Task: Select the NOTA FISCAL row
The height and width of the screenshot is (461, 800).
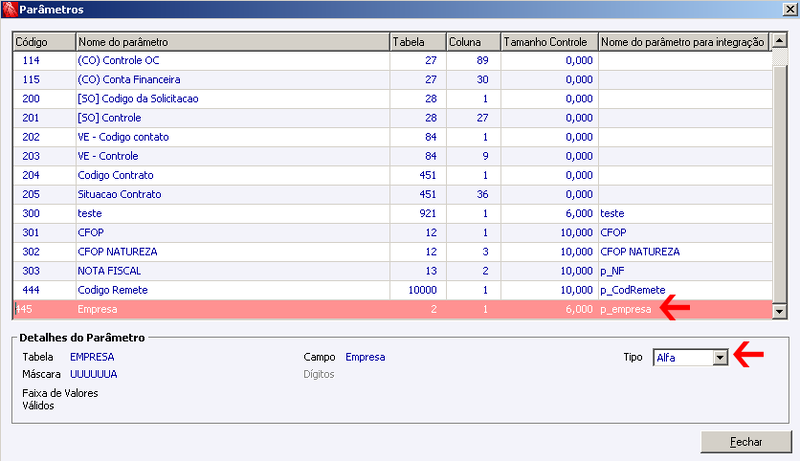Action: (x=392, y=271)
